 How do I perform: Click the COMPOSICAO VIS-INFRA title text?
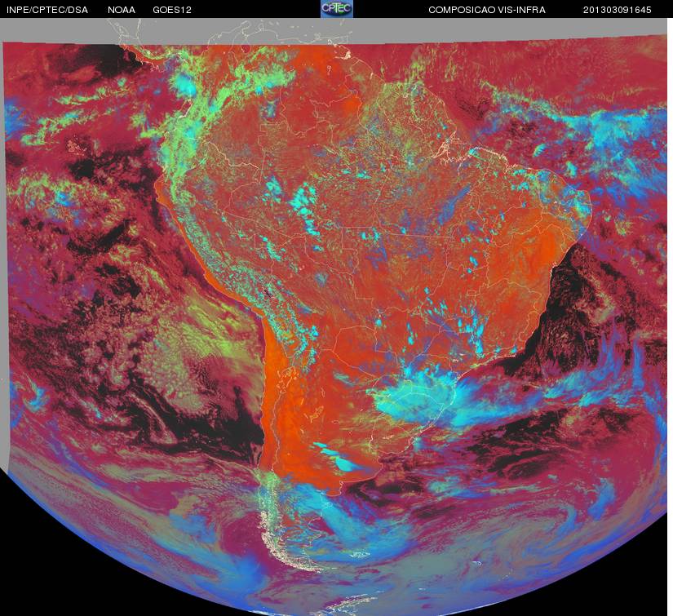pos(487,10)
